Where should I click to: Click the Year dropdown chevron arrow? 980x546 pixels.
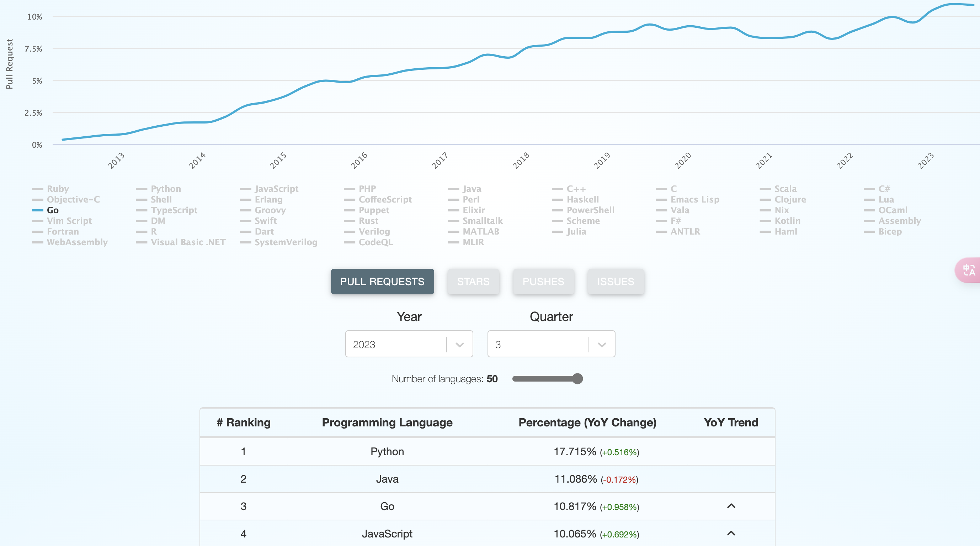459,345
